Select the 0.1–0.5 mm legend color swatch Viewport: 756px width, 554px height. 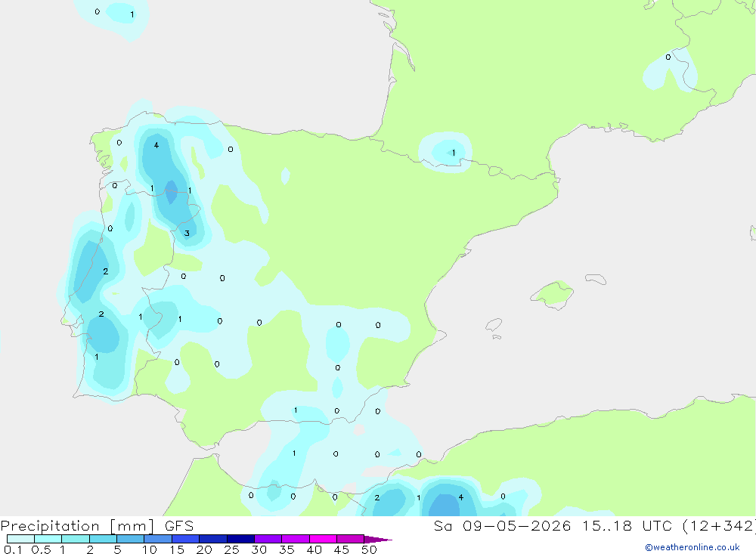tap(20, 539)
